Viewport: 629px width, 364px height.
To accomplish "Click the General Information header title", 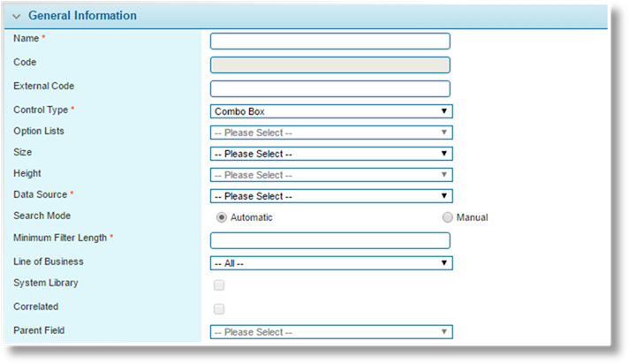I will tap(82, 16).
